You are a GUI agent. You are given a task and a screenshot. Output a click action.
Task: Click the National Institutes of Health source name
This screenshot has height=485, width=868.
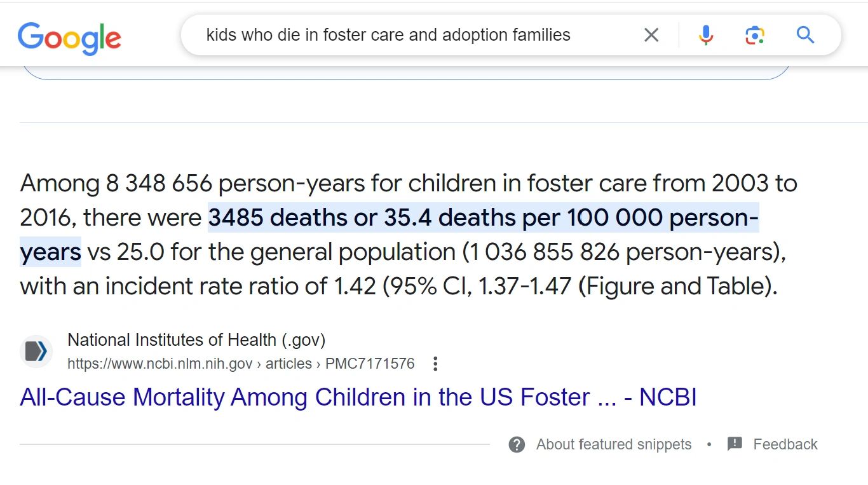tap(196, 339)
